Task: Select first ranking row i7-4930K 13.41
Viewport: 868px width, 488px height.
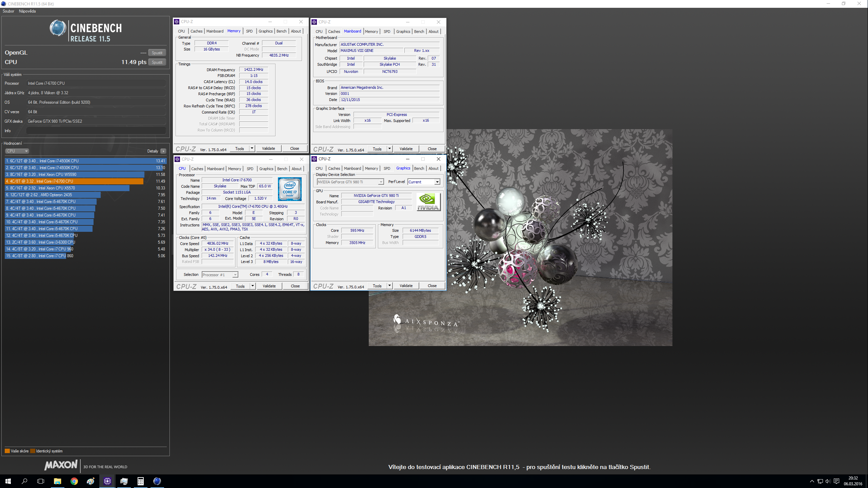Action: click(85, 161)
